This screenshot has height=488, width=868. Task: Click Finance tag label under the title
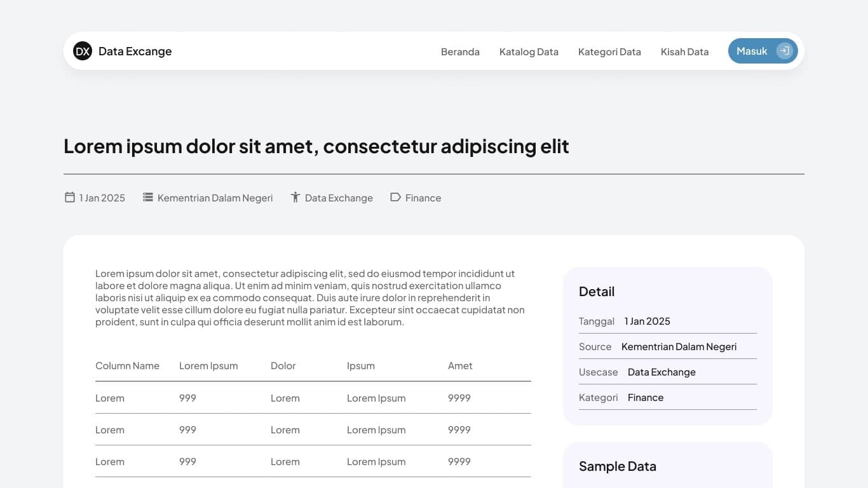click(423, 198)
